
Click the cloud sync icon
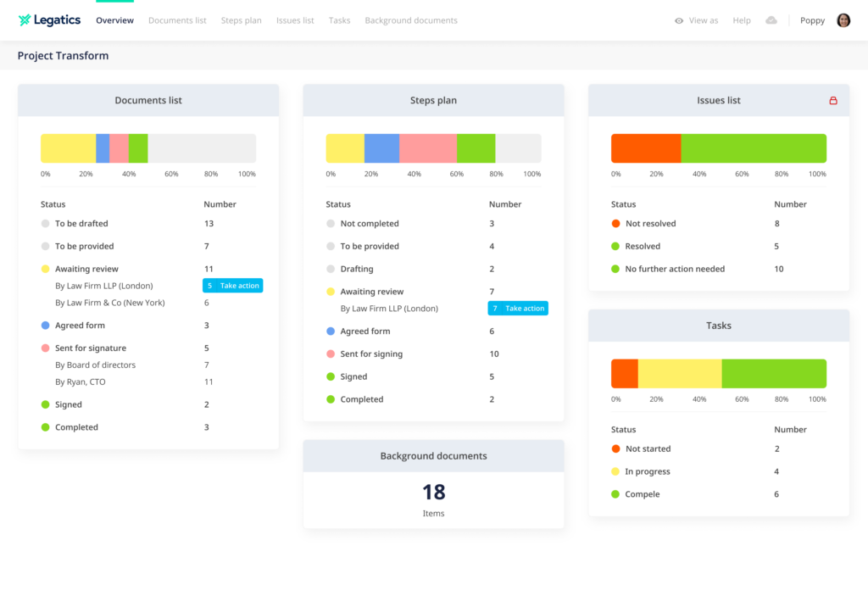[771, 20]
